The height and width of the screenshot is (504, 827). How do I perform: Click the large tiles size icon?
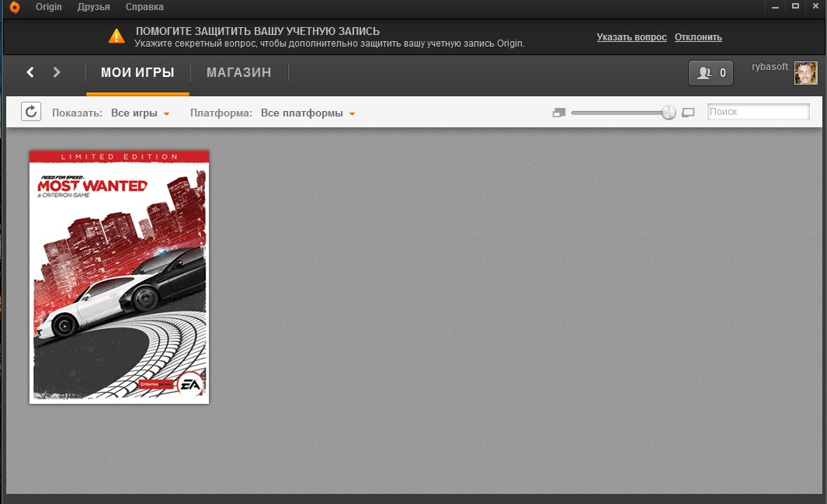688,113
